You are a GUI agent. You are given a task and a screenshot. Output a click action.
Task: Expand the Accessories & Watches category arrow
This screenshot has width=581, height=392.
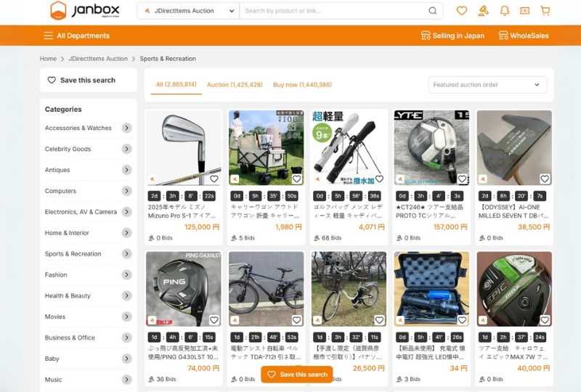pos(126,128)
